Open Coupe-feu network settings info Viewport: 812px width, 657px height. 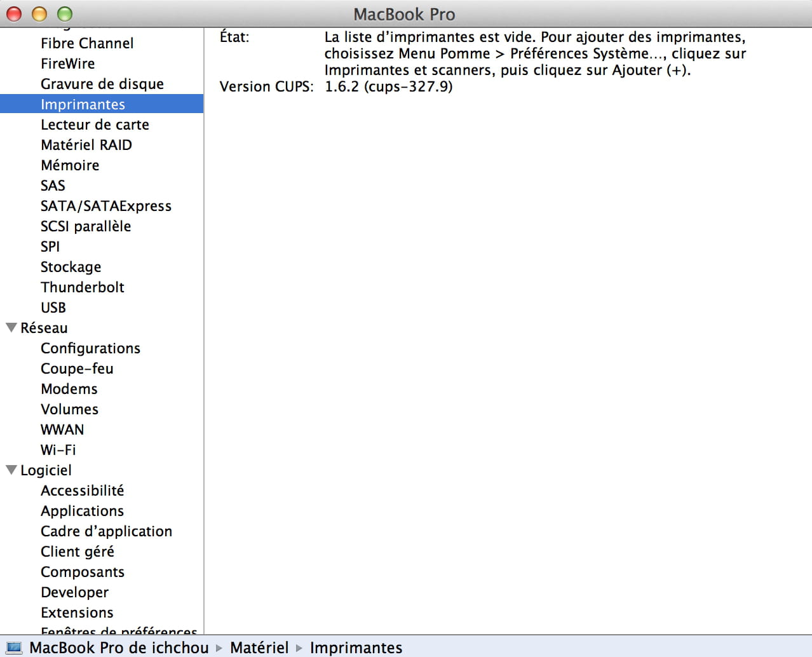[77, 369]
